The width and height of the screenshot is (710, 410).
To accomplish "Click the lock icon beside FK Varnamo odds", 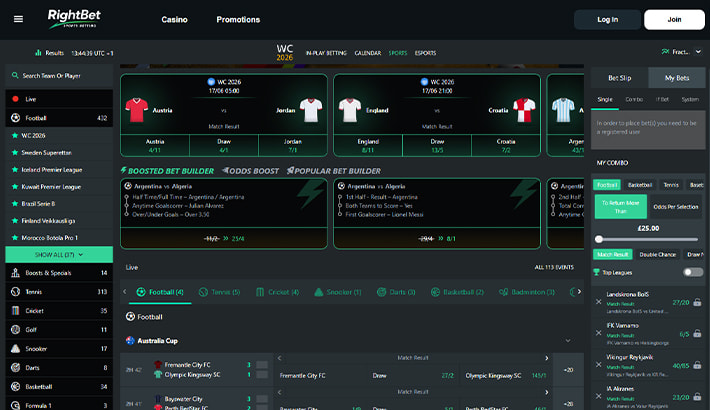I will pos(697,334).
